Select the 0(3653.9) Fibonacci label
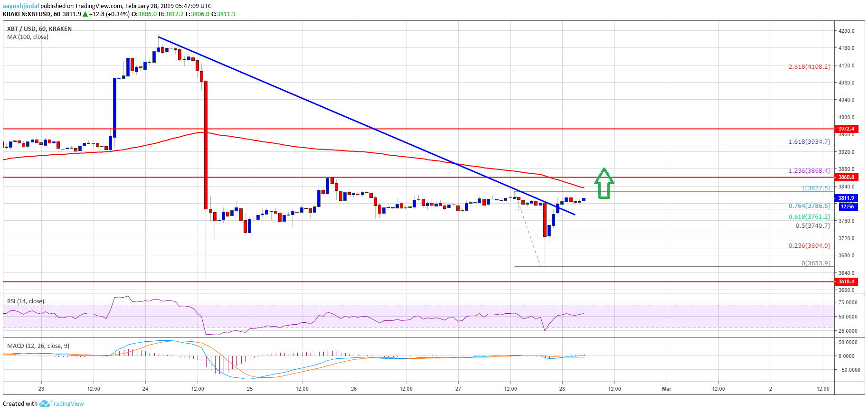This screenshot has height=412, width=868. (x=816, y=263)
